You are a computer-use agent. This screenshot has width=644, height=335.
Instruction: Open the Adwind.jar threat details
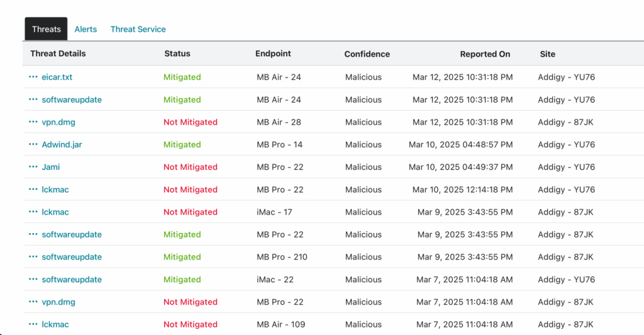click(x=62, y=144)
